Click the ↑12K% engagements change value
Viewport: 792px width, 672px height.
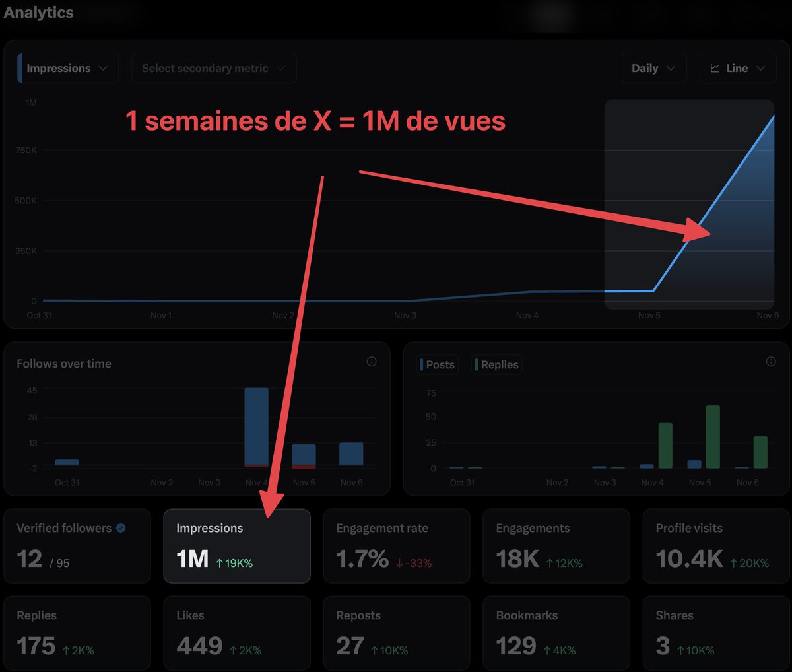tap(564, 563)
